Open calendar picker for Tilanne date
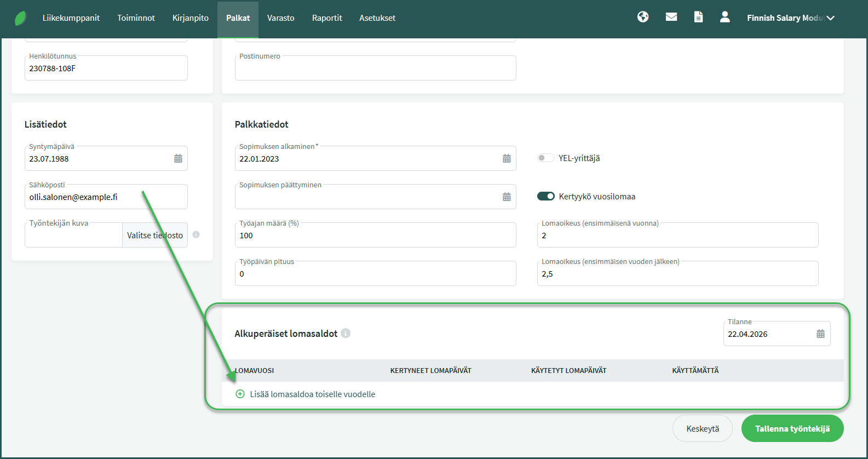Screen dimensions: 868x459 coord(820,334)
